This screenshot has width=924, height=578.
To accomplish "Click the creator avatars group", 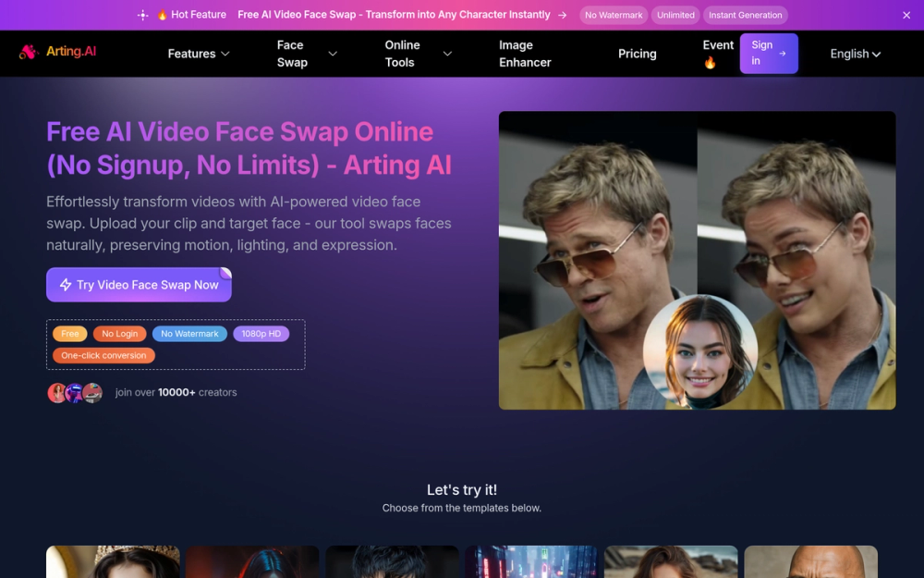I will (75, 393).
